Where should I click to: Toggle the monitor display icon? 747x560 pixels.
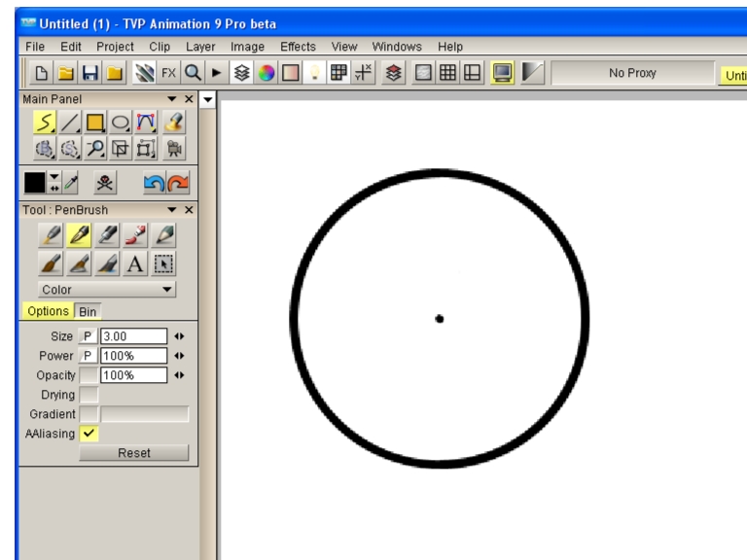[x=503, y=73]
